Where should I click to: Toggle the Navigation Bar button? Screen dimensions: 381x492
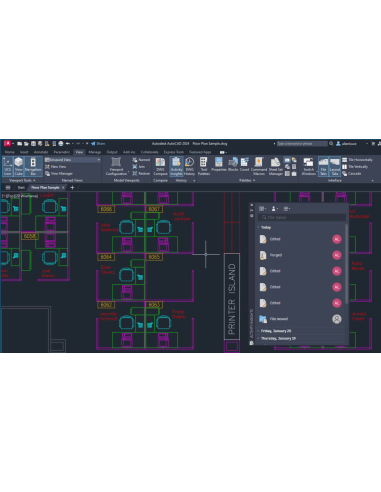(33, 166)
